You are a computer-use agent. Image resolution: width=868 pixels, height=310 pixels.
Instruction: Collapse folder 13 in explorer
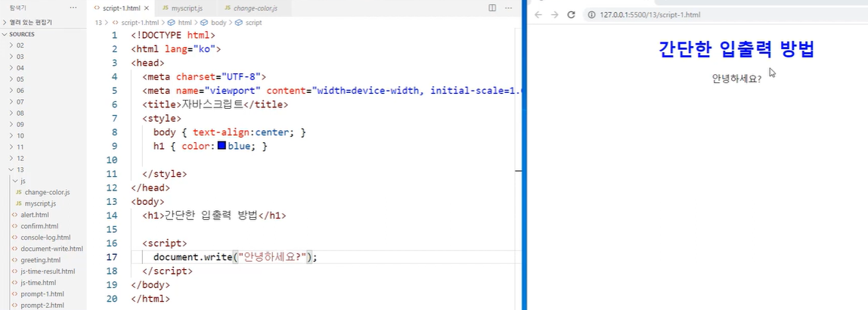43,169
